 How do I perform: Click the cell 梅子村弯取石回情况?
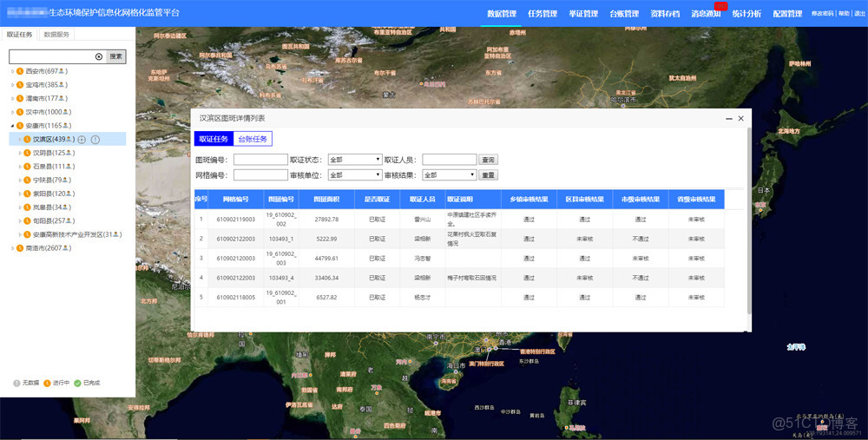pyautogui.click(x=472, y=278)
